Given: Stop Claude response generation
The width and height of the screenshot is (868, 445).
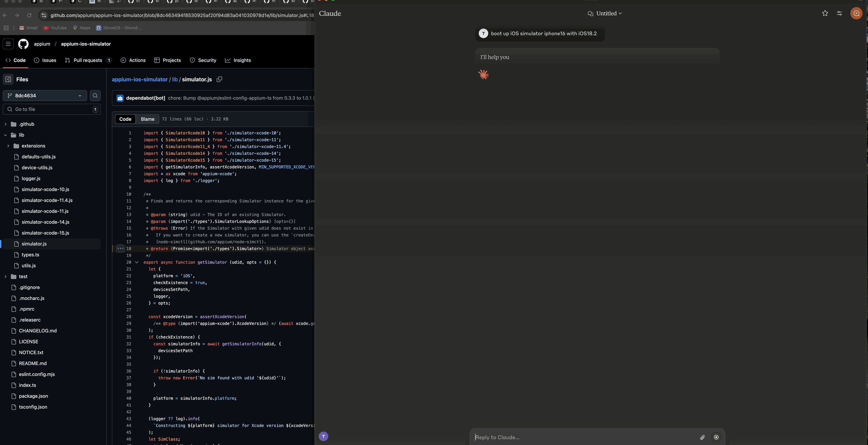Looking at the screenshot, I should pyautogui.click(x=716, y=437).
